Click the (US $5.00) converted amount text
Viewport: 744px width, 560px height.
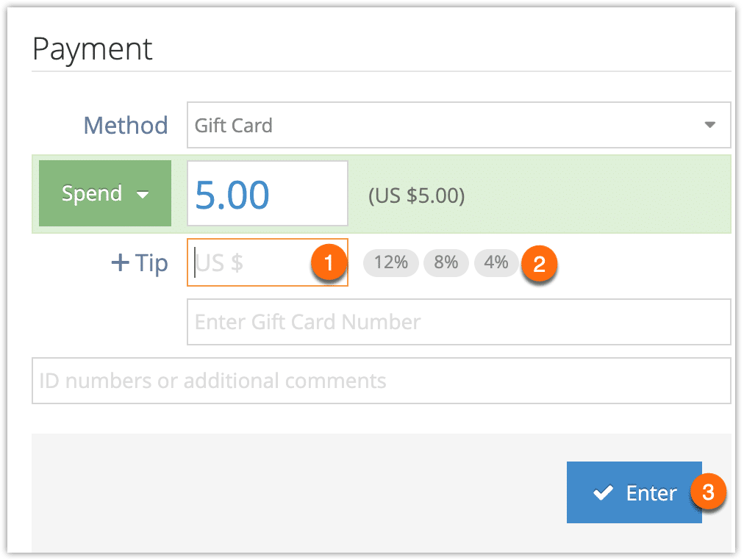coord(417,195)
